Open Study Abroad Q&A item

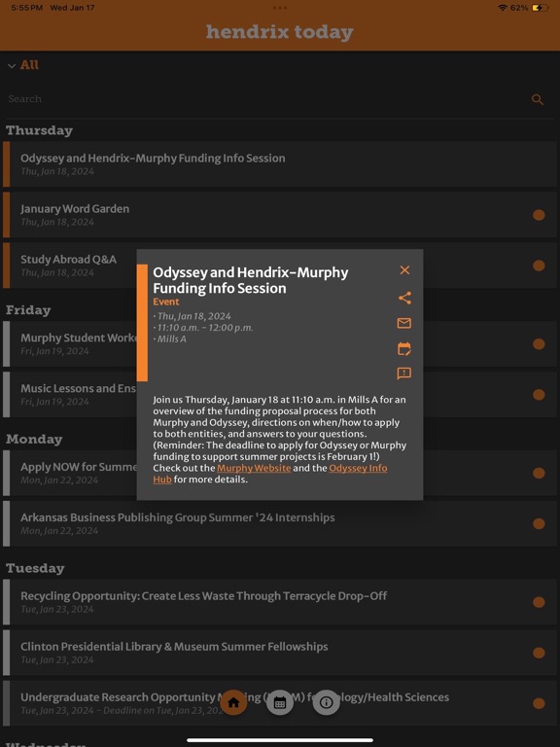click(x=70, y=266)
